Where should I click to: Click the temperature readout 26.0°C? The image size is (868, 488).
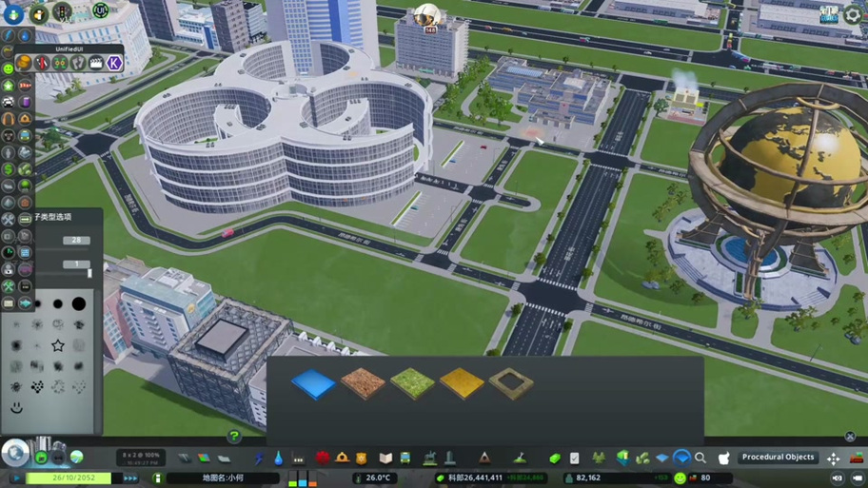pyautogui.click(x=378, y=478)
